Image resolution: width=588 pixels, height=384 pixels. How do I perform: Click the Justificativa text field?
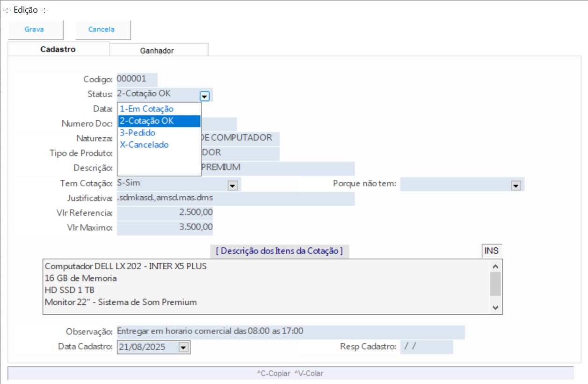point(235,198)
